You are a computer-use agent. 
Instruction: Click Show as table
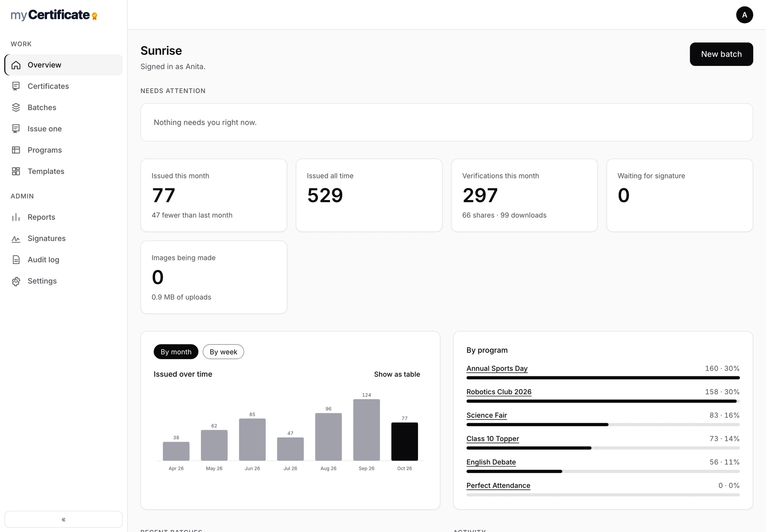tap(397, 374)
